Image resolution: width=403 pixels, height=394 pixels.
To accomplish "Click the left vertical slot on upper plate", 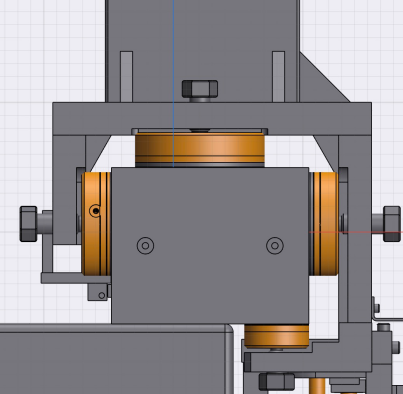I will [126, 77].
